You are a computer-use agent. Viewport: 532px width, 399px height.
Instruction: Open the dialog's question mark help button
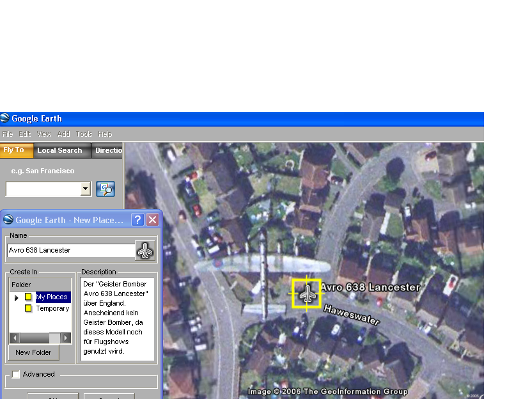click(137, 220)
